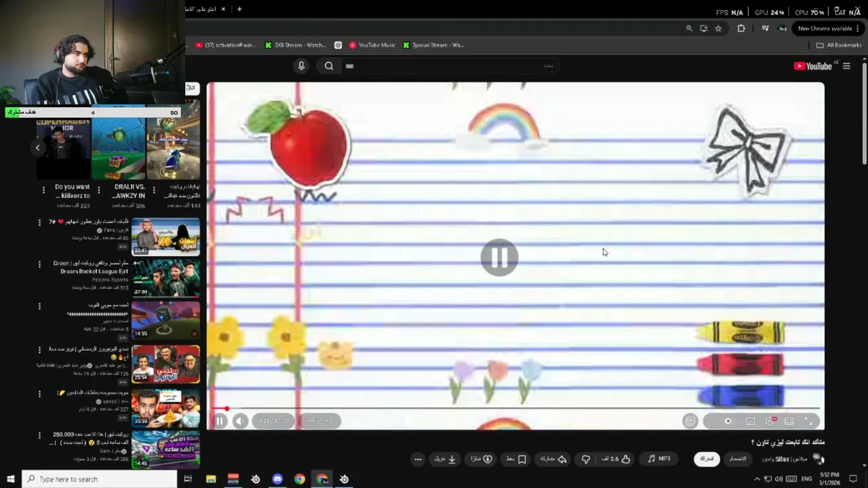Open All Bookmarks folder

pos(839,45)
